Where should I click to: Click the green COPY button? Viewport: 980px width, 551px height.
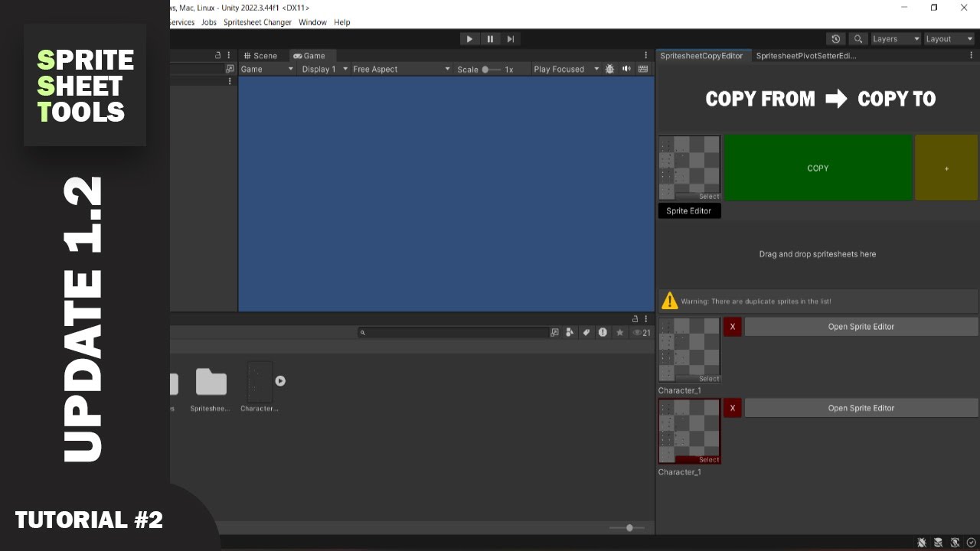point(818,168)
